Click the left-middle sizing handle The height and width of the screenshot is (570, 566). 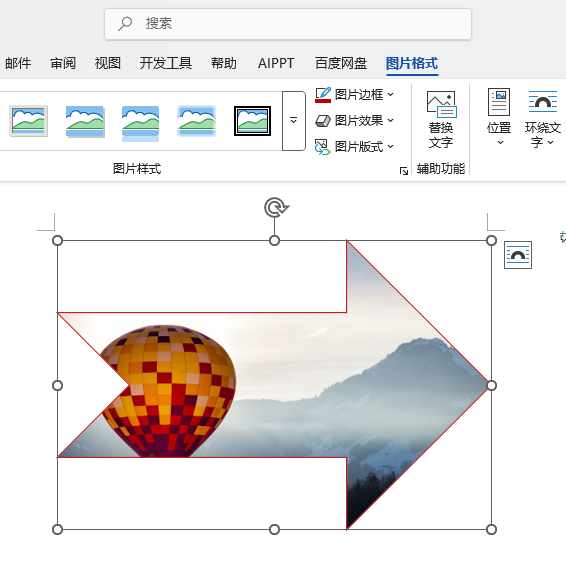[57, 385]
